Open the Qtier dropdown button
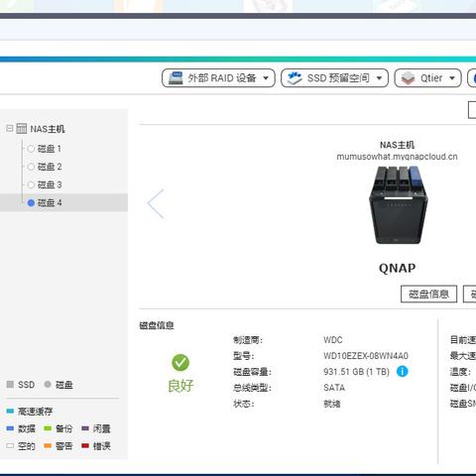 (x=427, y=78)
